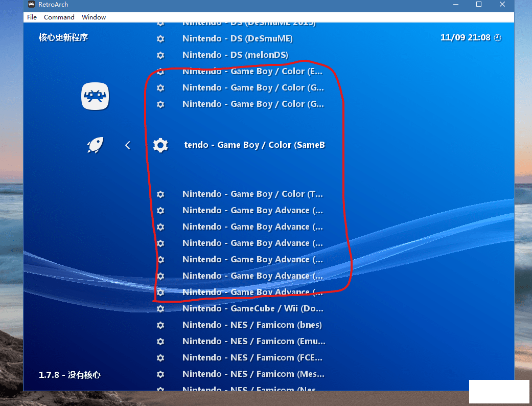Click the gear icon for NES / Famicom (Emu...
This screenshot has height=406, width=532.
[160, 342]
